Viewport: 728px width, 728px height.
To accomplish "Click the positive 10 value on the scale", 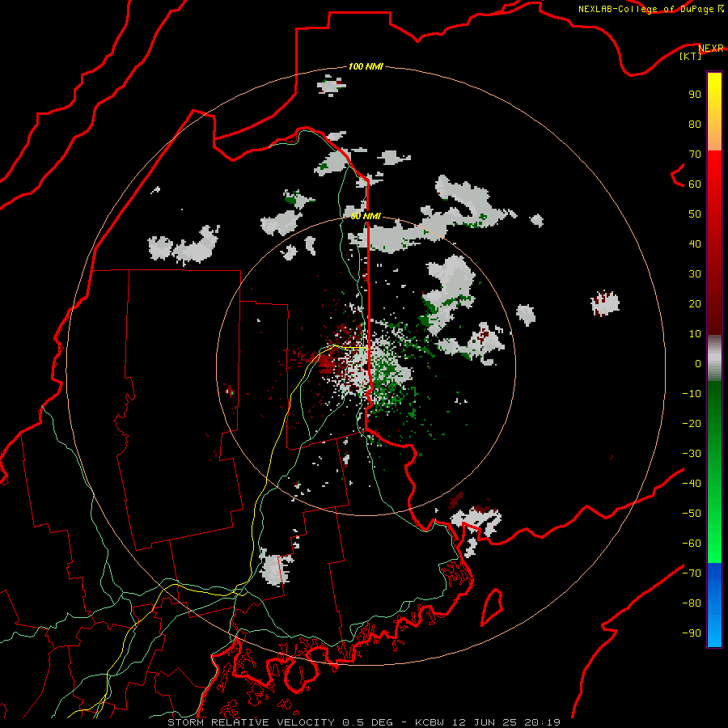I will (x=695, y=334).
